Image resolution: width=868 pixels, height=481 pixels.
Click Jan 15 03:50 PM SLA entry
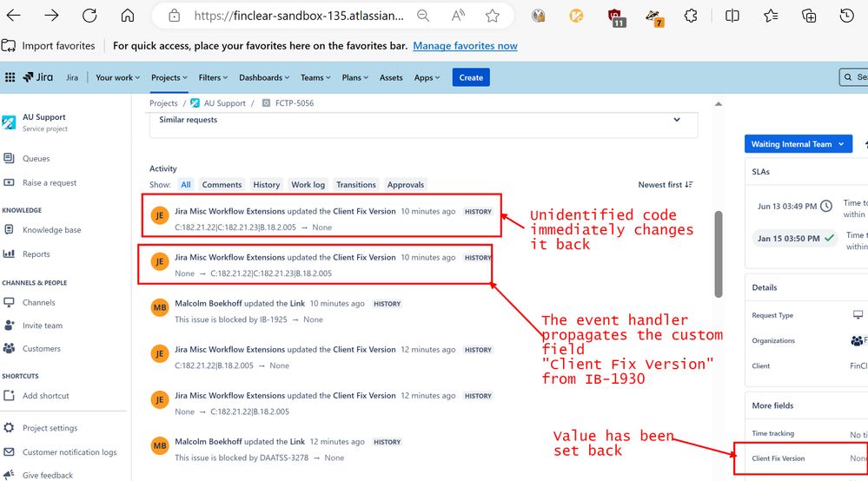tap(796, 238)
